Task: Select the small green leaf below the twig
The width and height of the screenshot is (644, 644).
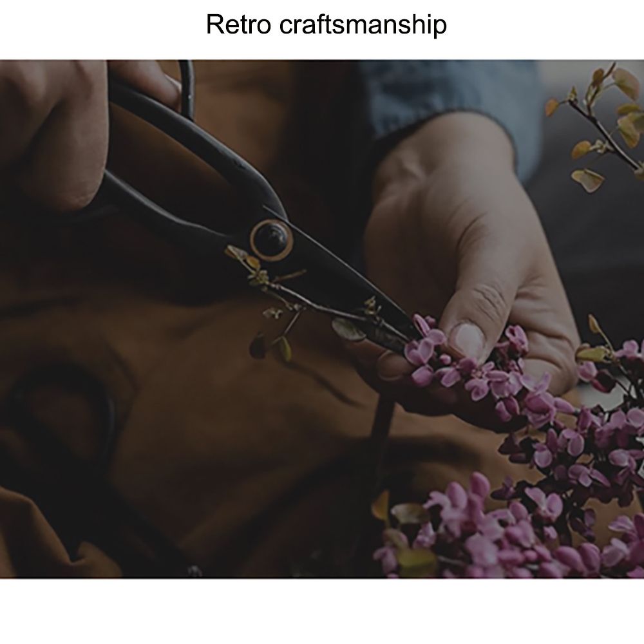Action: pos(285,348)
